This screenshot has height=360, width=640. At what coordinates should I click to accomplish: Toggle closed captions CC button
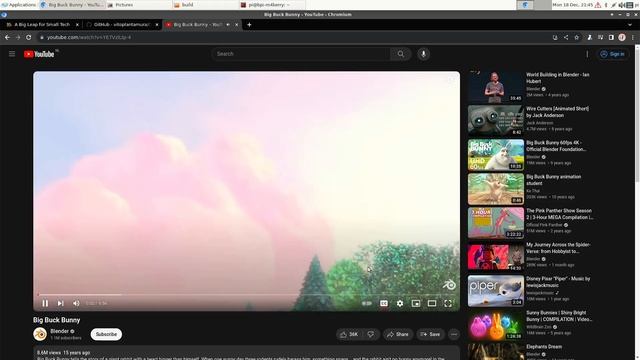click(x=384, y=303)
